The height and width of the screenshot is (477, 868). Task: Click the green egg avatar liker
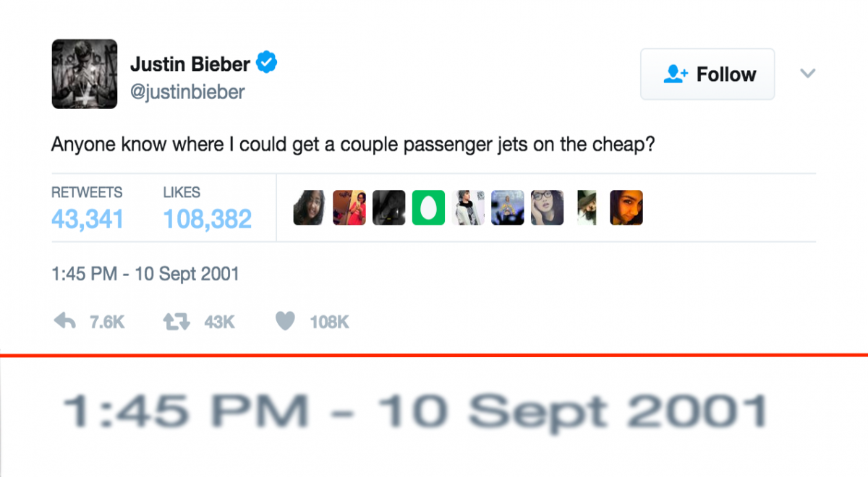[x=428, y=207]
